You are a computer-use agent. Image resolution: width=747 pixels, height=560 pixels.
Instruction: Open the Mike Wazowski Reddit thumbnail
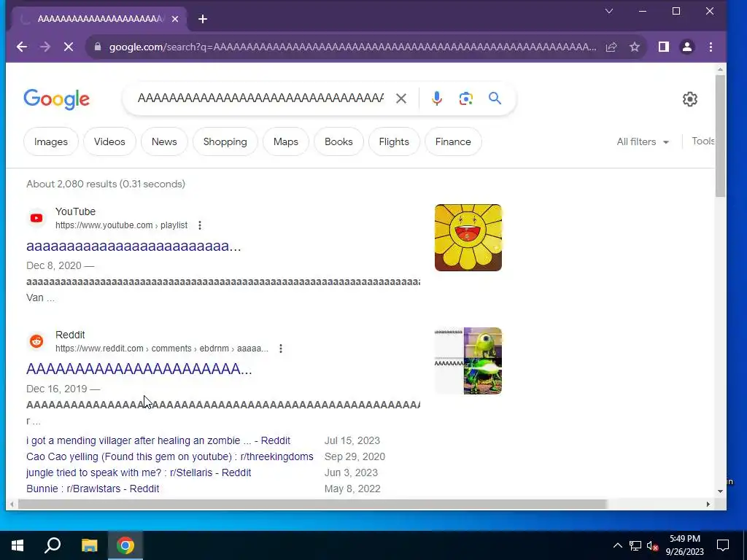point(468,361)
